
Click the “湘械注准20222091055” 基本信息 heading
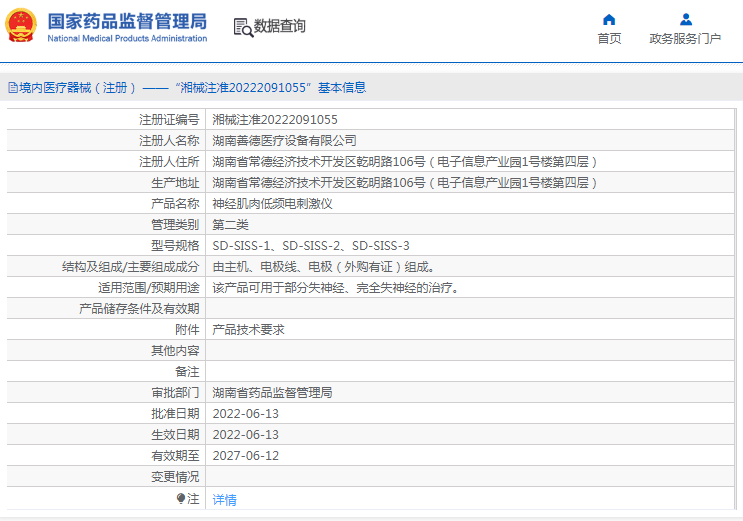coord(271,88)
